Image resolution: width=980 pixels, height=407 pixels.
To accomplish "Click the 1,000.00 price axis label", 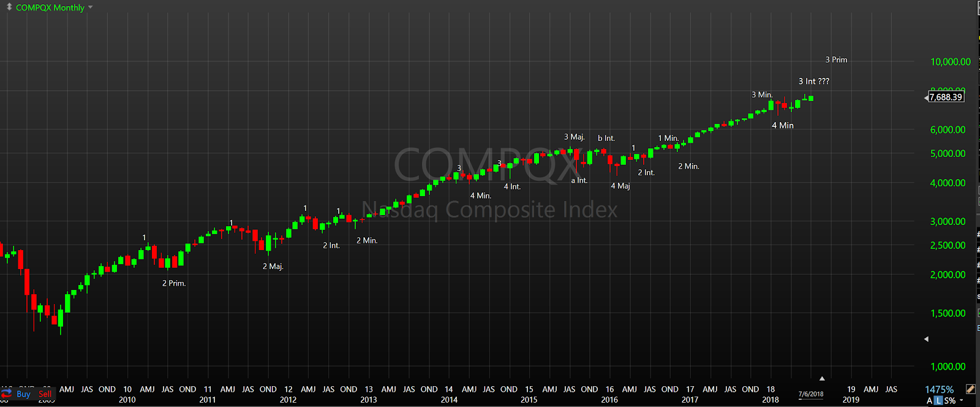I will (948, 367).
